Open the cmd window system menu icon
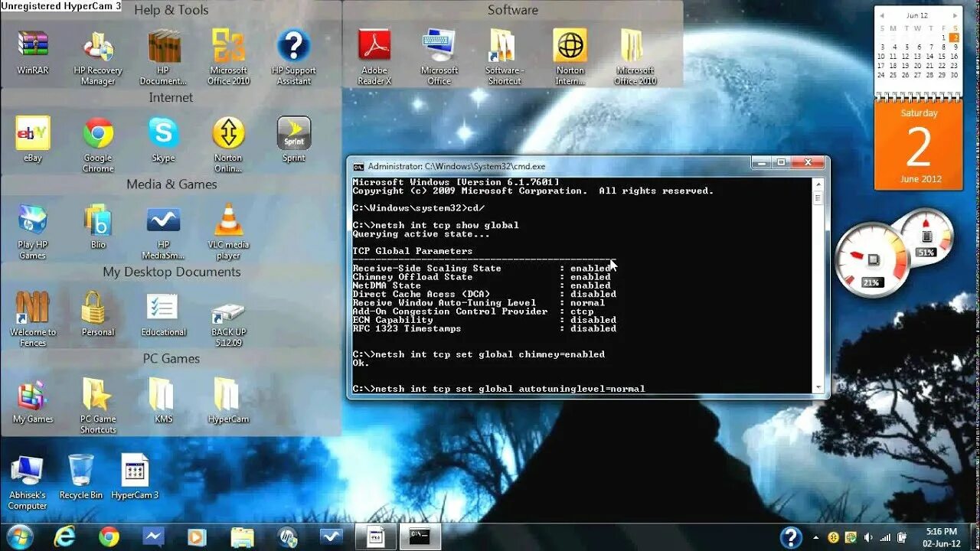 (358, 166)
